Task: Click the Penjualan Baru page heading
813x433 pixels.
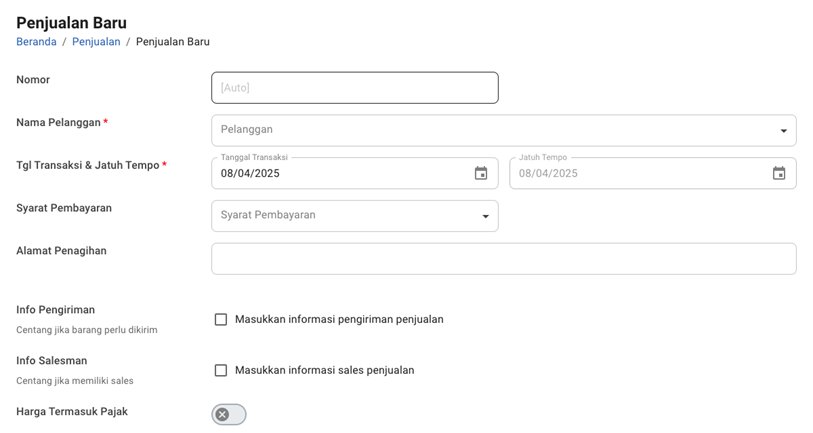Action: click(71, 22)
